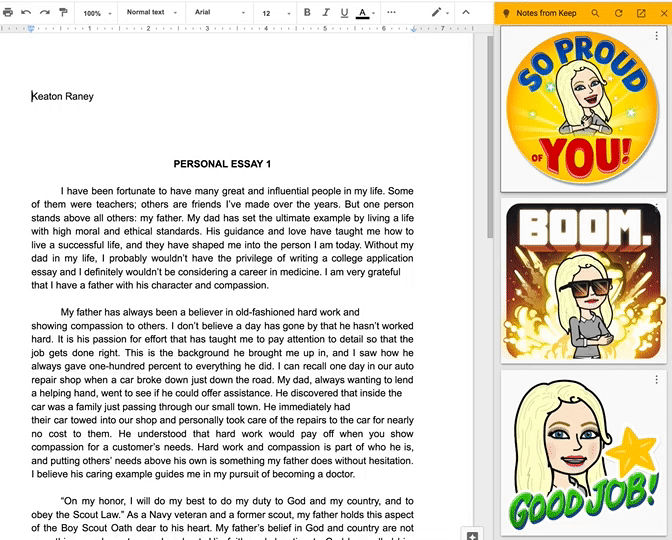Select the Good Job sticker note
672x540 pixels.
[x=583, y=453]
